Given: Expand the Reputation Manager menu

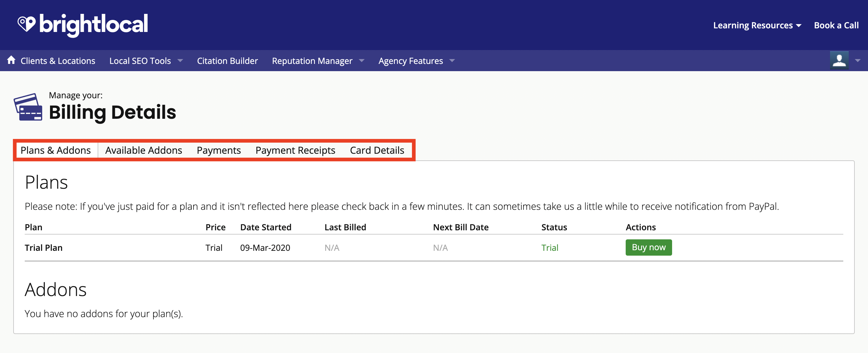Looking at the screenshot, I should pyautogui.click(x=318, y=61).
